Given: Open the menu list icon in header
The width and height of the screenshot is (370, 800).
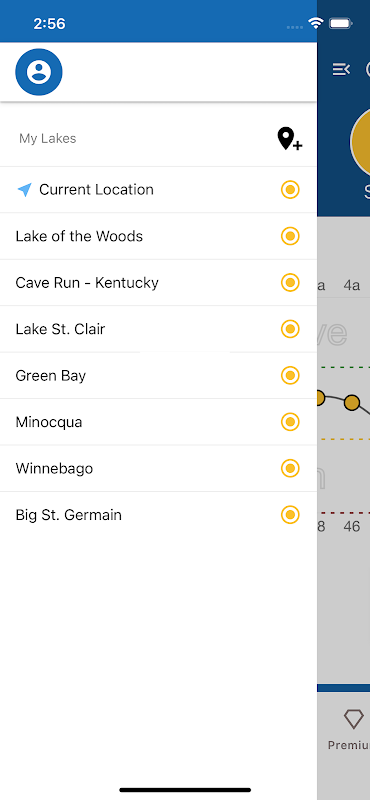Looking at the screenshot, I should click(341, 69).
